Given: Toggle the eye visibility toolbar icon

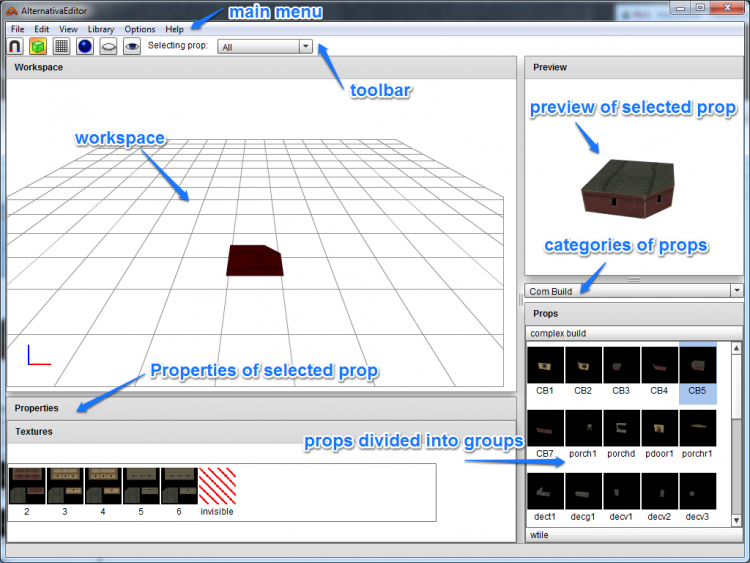Looking at the screenshot, I should tap(131, 46).
